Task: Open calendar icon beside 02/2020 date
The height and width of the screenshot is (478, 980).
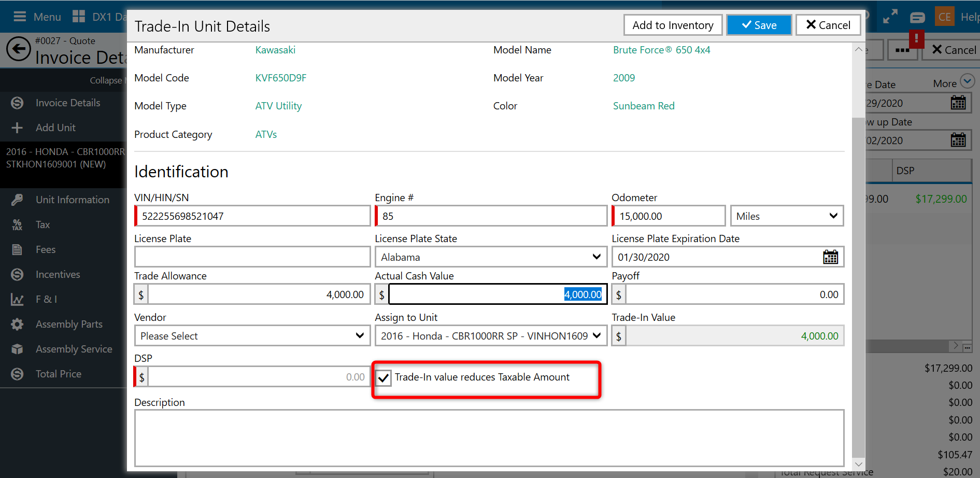Action: (x=958, y=140)
